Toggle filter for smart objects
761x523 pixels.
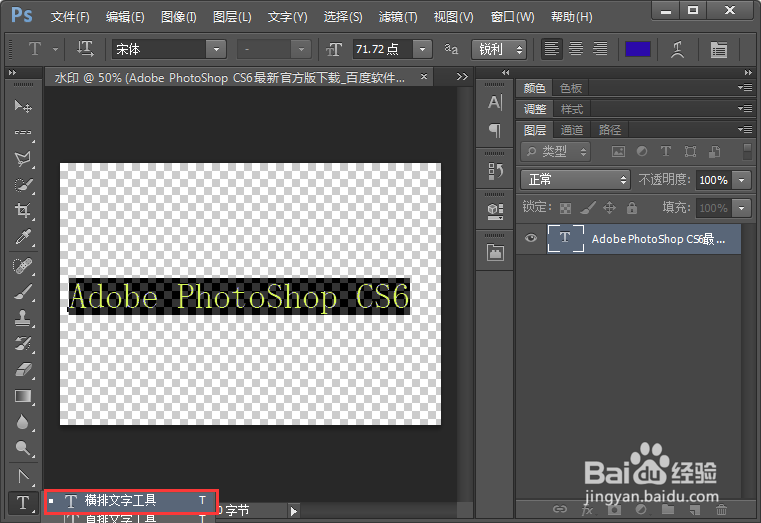[x=714, y=152]
